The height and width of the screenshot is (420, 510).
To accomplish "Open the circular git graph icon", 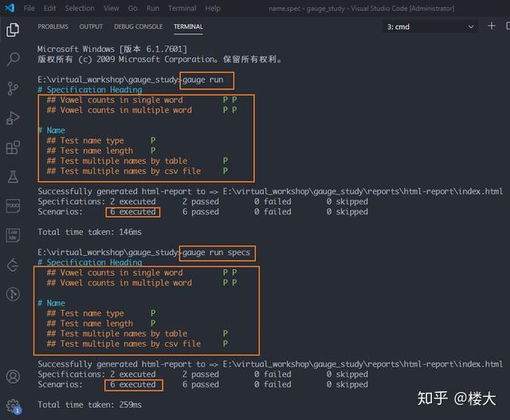I will click(x=13, y=294).
